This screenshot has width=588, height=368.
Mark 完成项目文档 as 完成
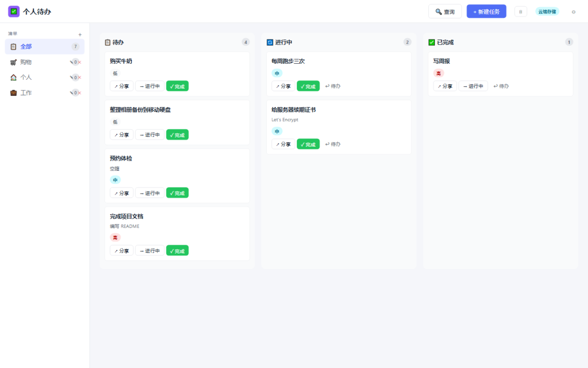pyautogui.click(x=177, y=251)
